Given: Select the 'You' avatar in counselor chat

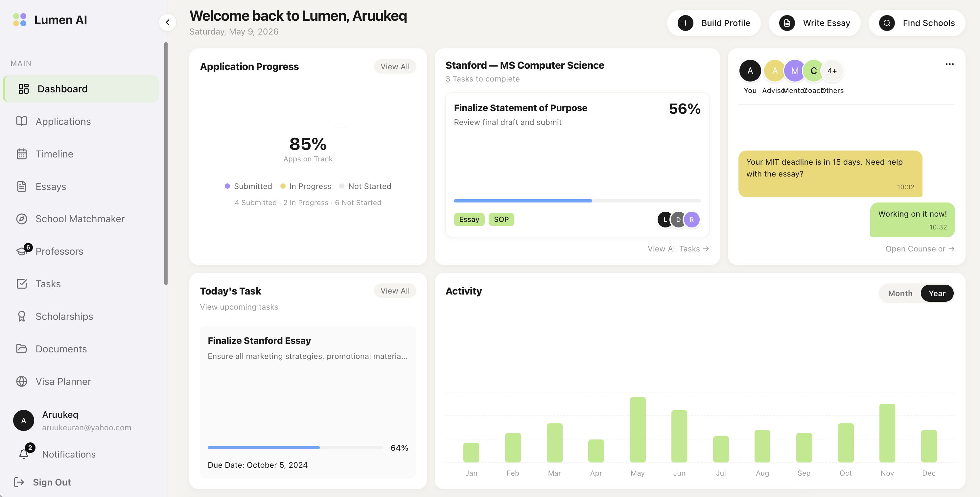Looking at the screenshot, I should tap(750, 71).
